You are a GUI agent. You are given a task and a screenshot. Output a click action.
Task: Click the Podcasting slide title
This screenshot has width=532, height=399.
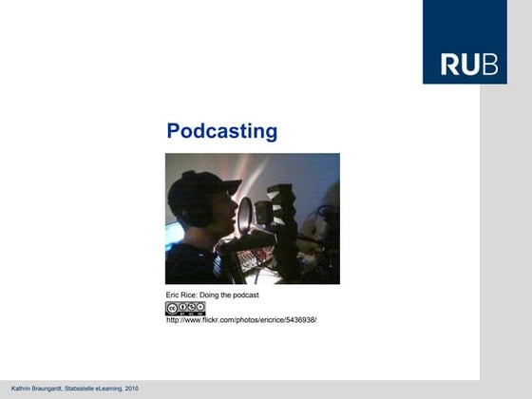(222, 131)
